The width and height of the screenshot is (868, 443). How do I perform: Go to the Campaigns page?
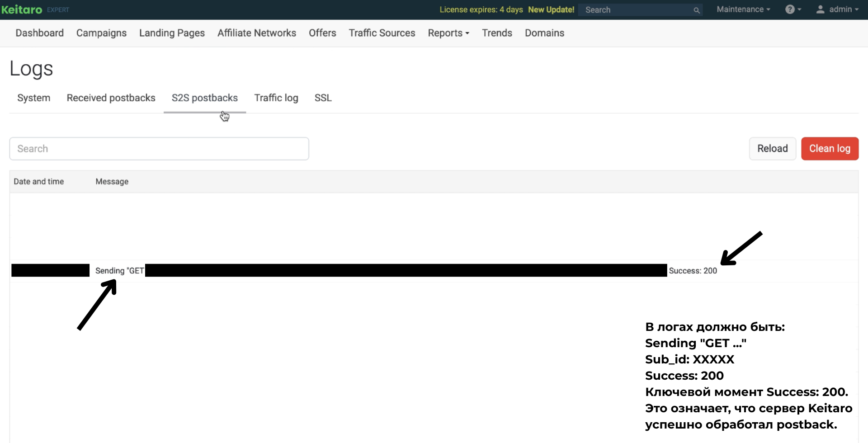point(101,33)
